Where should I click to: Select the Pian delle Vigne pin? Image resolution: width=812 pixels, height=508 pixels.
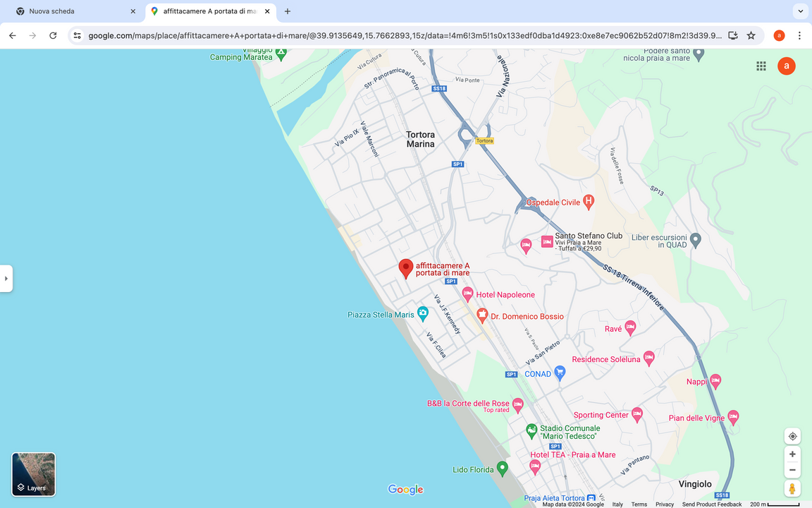[733, 417]
